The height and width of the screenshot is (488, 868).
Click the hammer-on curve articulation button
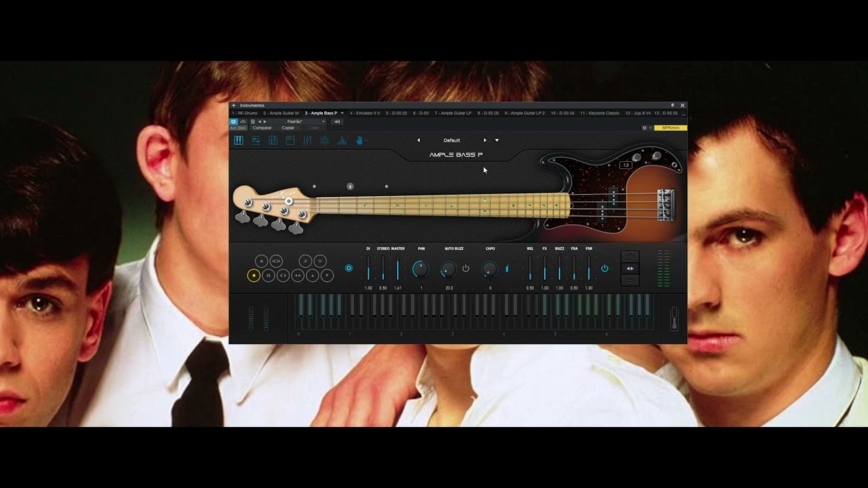320,261
